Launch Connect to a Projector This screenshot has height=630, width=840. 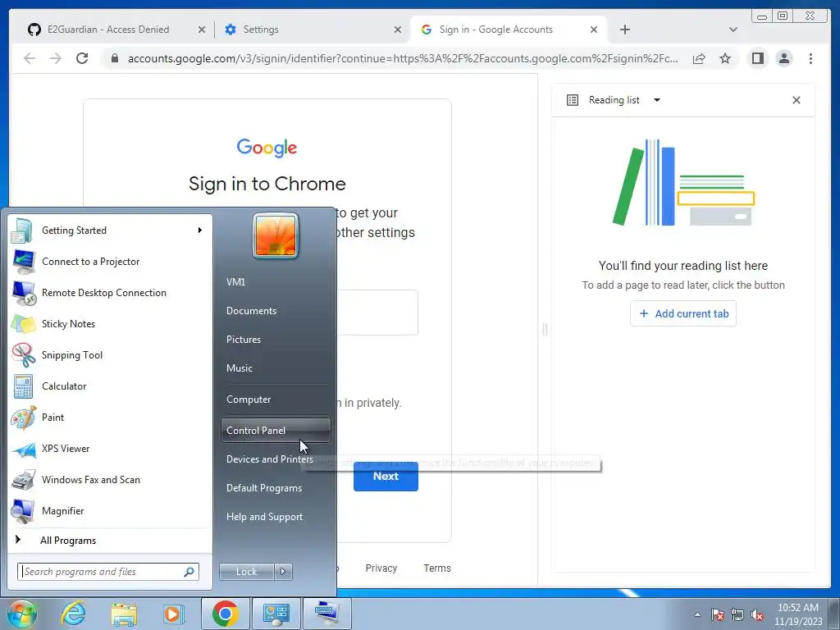pyautogui.click(x=110, y=262)
